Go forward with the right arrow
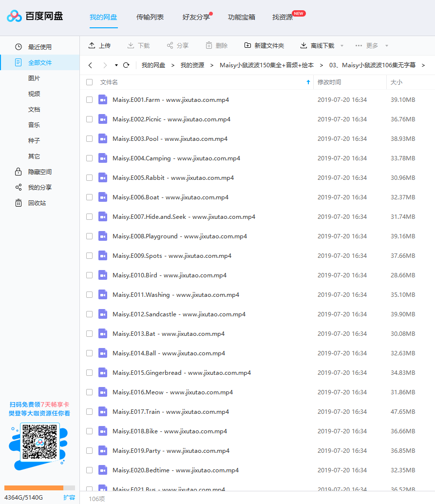 pos(105,65)
